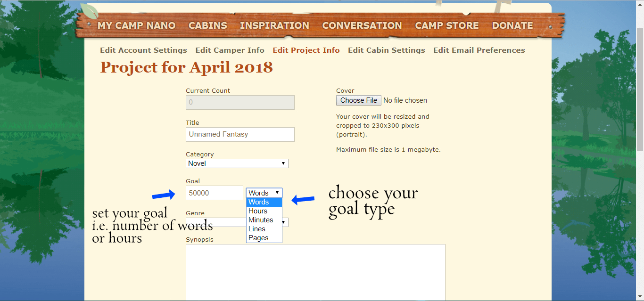The height and width of the screenshot is (301, 644).
Task: Click the 'No file chosen' text
Action: 405,100
